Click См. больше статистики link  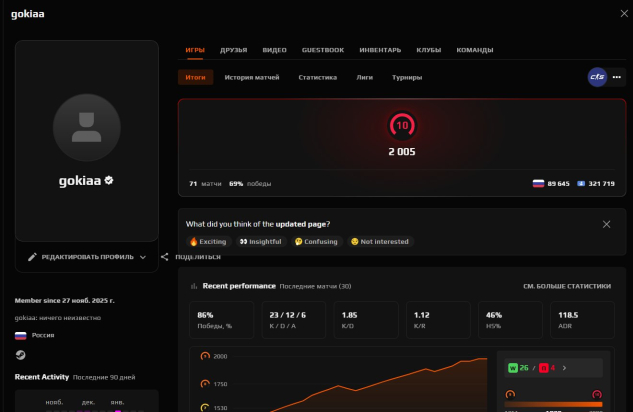click(x=566, y=286)
